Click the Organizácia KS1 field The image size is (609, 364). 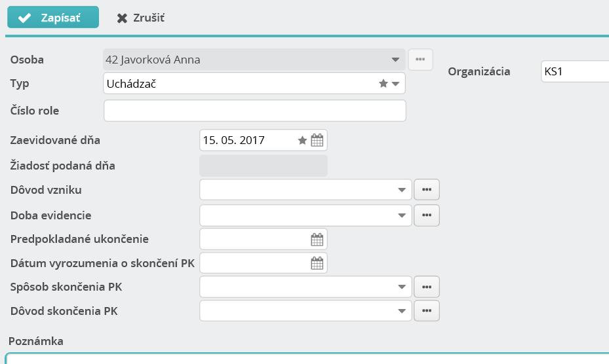575,71
